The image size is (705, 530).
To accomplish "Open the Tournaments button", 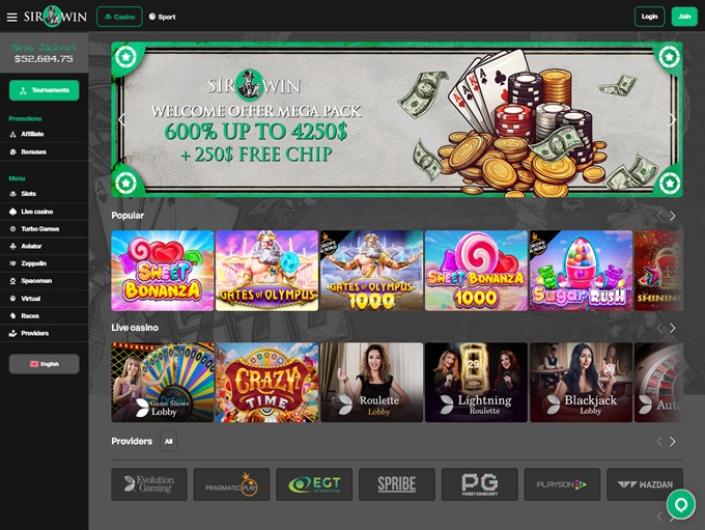I will [44, 90].
